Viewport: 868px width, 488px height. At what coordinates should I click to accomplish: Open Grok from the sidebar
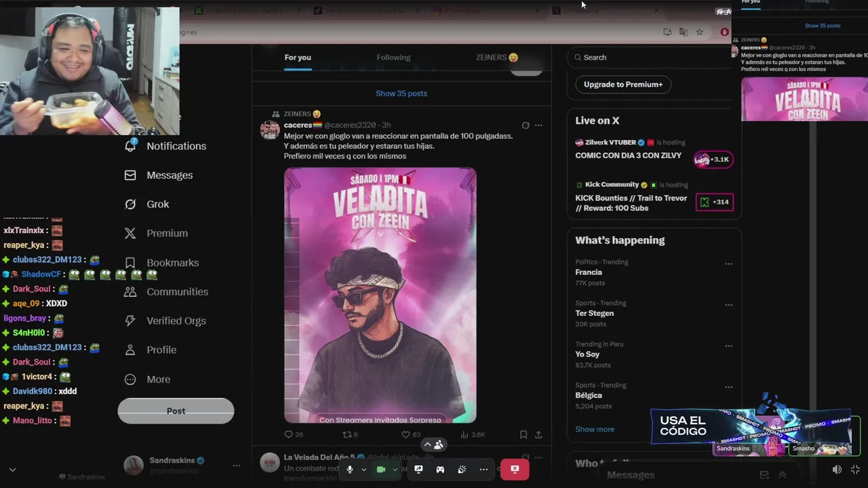[147, 204]
